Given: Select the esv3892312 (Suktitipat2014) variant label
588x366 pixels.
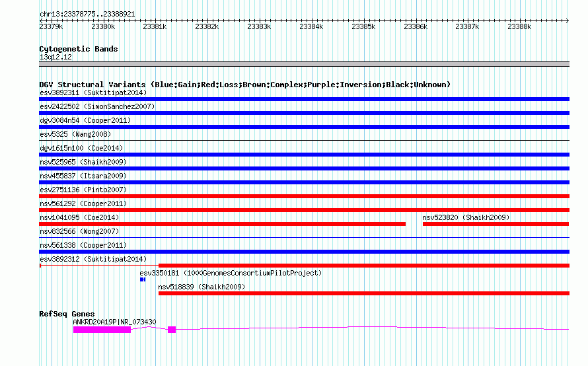Looking at the screenshot, I should tap(93, 259).
